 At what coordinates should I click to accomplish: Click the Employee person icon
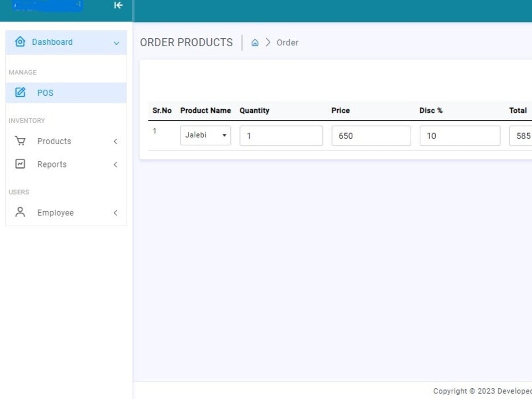[x=20, y=212]
